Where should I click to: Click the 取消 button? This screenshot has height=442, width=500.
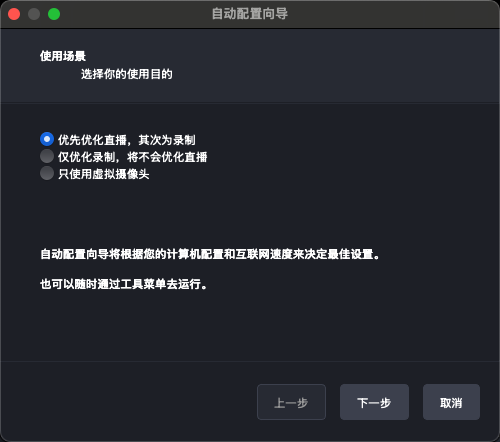point(451,402)
